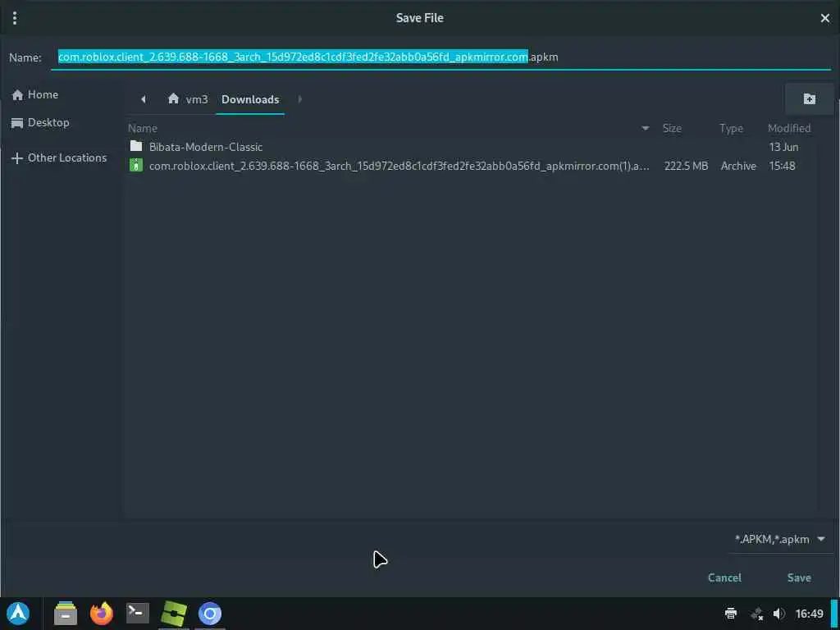Sort files by Size column
The width and height of the screenshot is (840, 630).
(x=672, y=128)
